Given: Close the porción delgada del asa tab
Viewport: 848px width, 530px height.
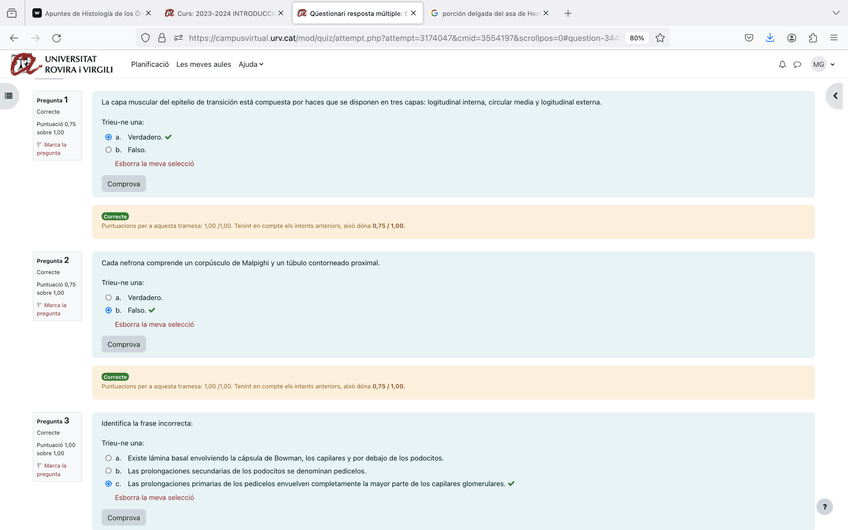Looking at the screenshot, I should tap(546, 13).
